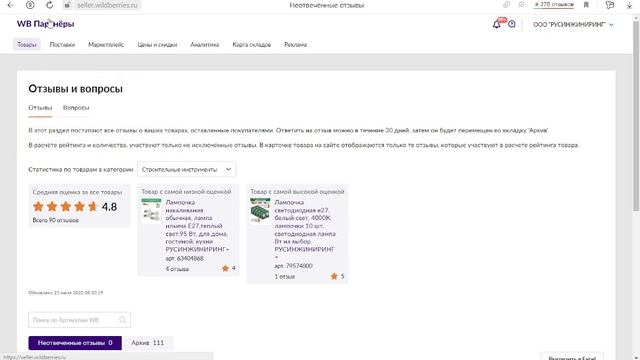Viewport: 640px width, 360px height.
Task: Click the lowest-rated product lamp thumbnail
Action: [x=151, y=211]
